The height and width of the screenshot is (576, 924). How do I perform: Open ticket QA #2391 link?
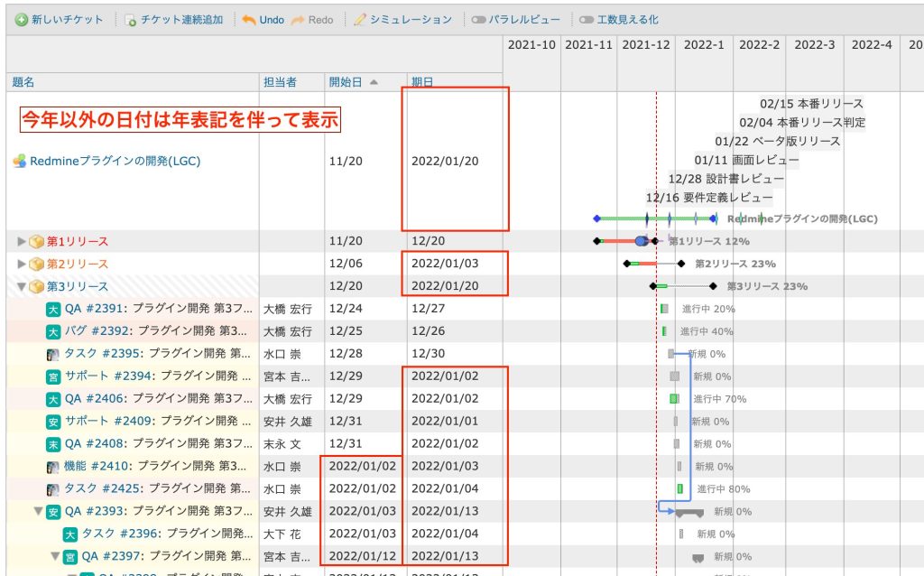(x=96, y=309)
